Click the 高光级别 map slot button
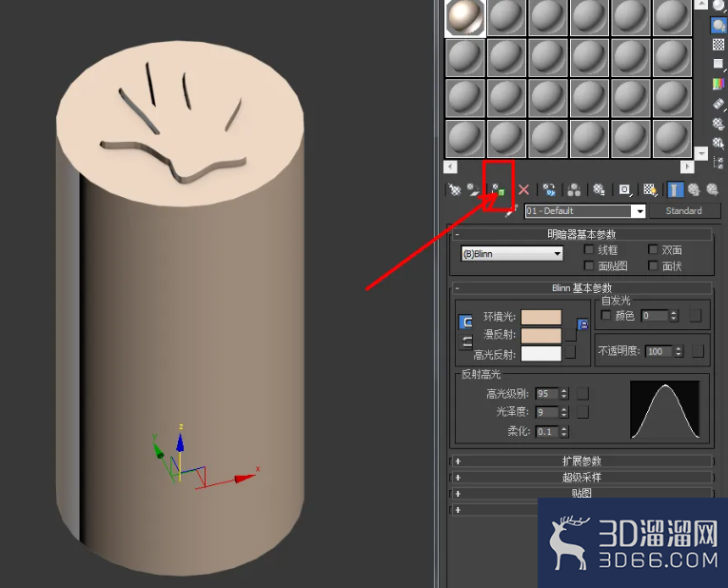The height and width of the screenshot is (588, 728). [x=582, y=394]
